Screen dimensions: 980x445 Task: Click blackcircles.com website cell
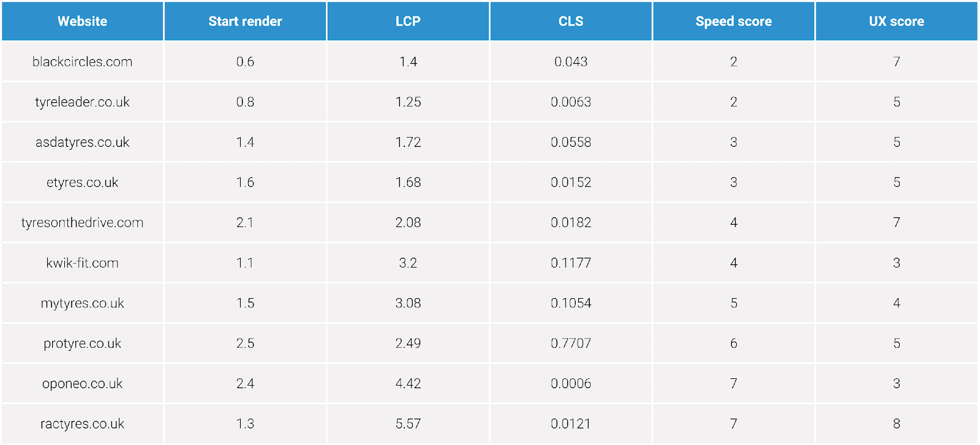pyautogui.click(x=83, y=62)
